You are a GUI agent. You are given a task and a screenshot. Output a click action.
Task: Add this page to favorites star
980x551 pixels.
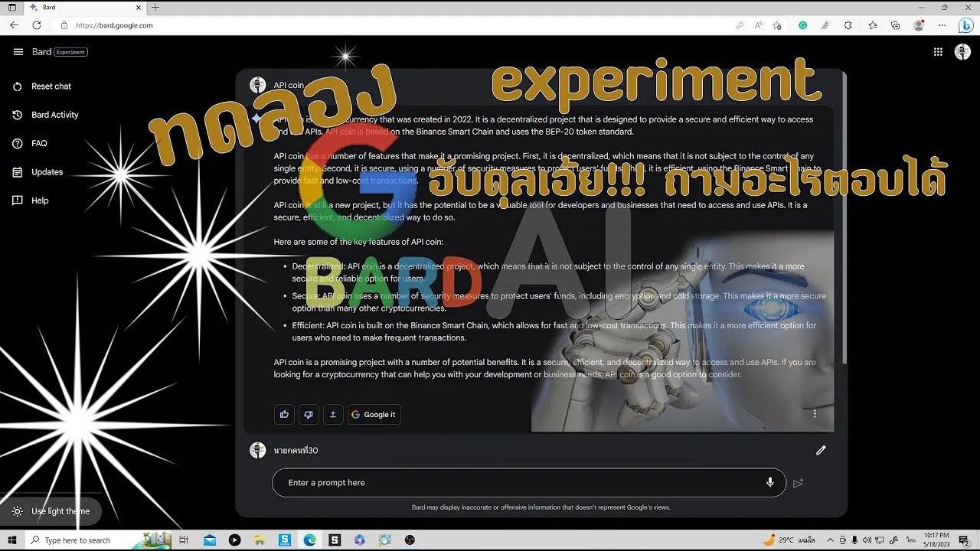pos(777,25)
